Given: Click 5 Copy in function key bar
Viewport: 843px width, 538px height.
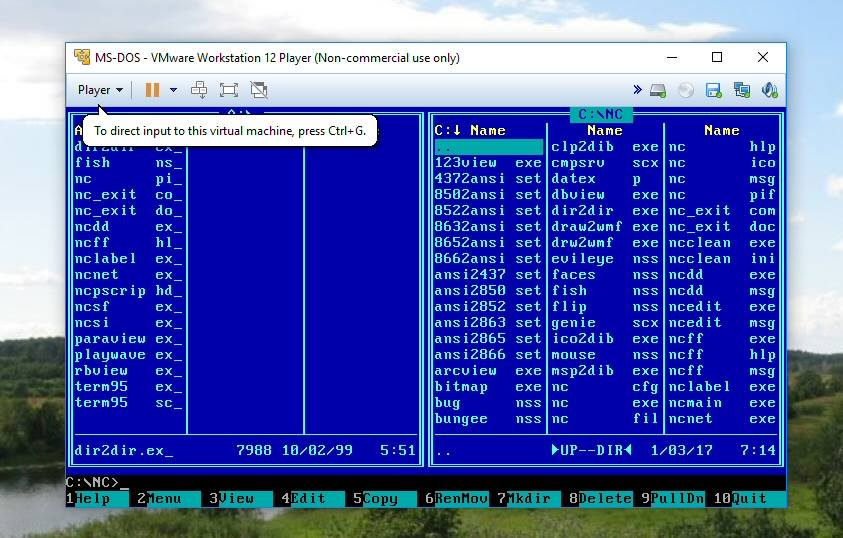Looking at the screenshot, I should point(384,499).
